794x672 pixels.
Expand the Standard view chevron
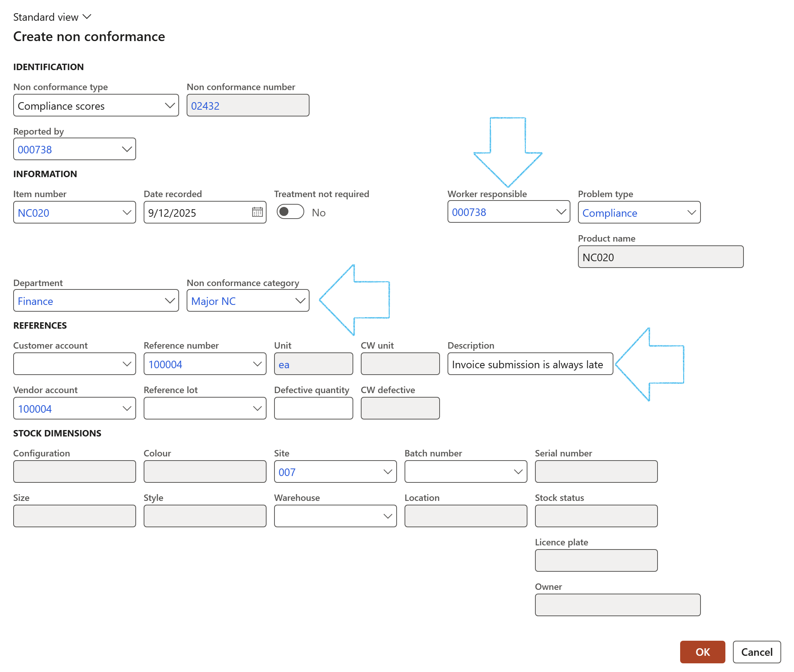(87, 17)
